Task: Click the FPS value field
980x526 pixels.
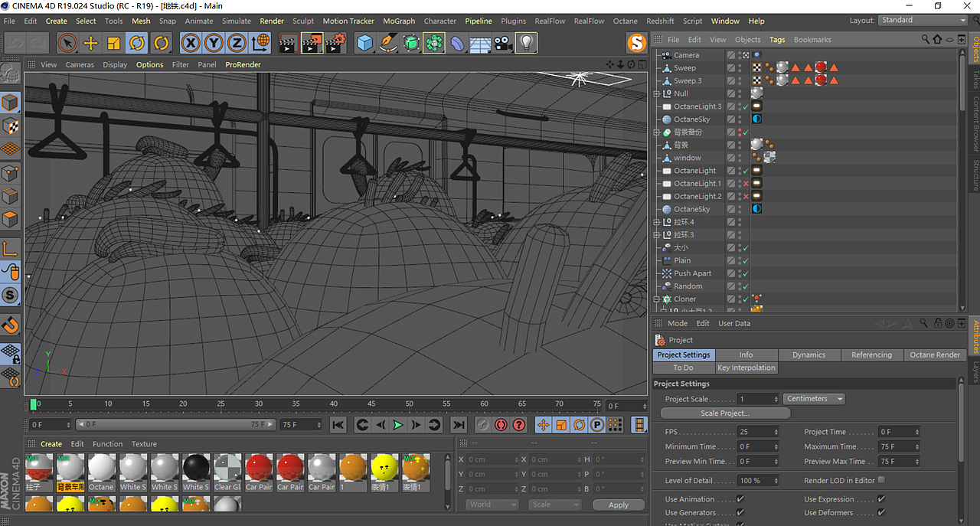Action: tap(758, 432)
